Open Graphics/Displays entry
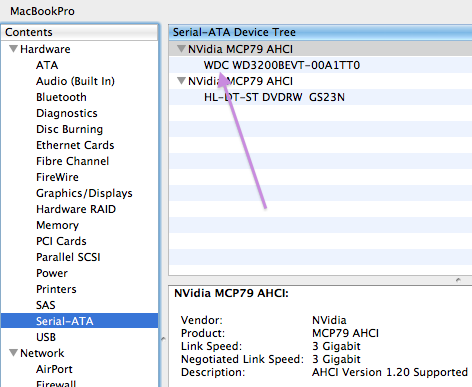Image resolution: width=472 pixels, height=387 pixels. point(84,193)
